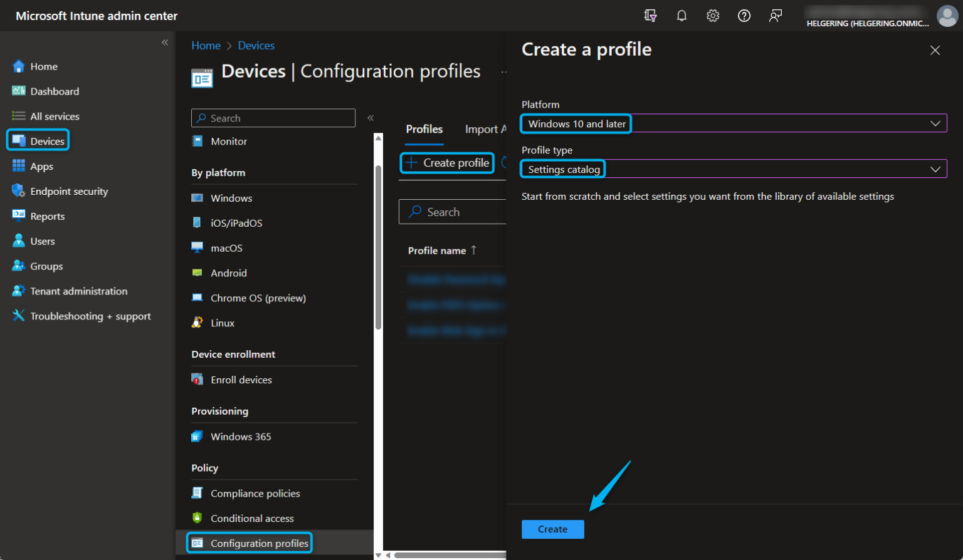The height and width of the screenshot is (560, 963).
Task: Open Apps in the navigation pane
Action: (41, 166)
